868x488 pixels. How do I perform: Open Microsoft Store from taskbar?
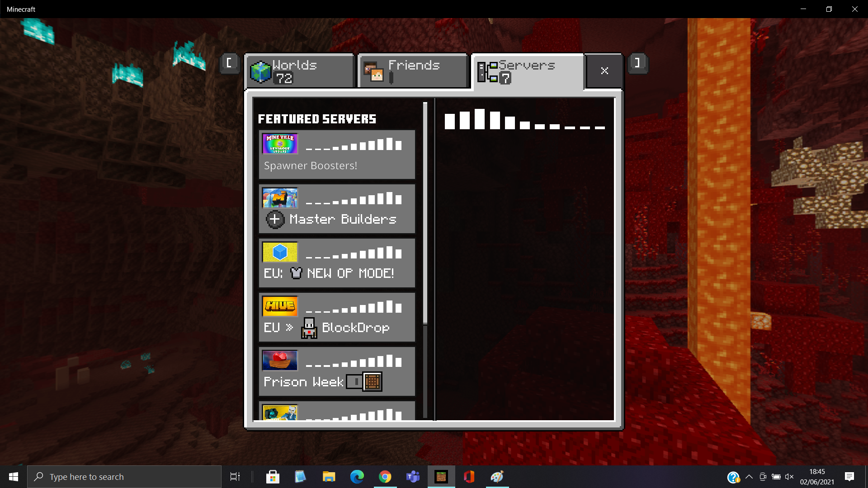click(273, 477)
